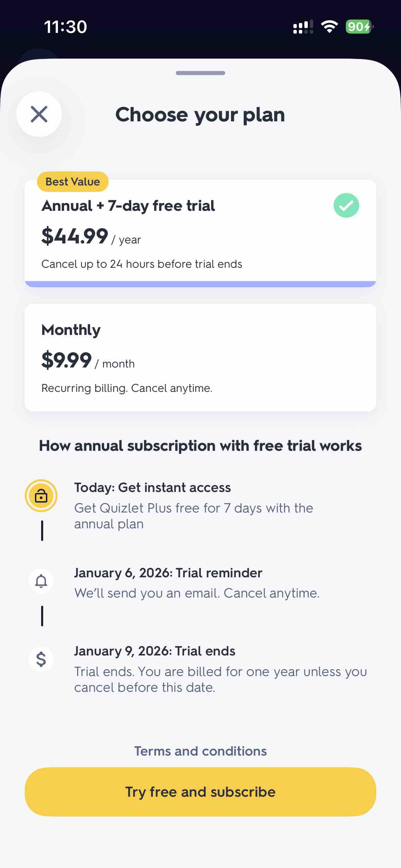Tap the 11:30 clock in status bar

pos(65,27)
